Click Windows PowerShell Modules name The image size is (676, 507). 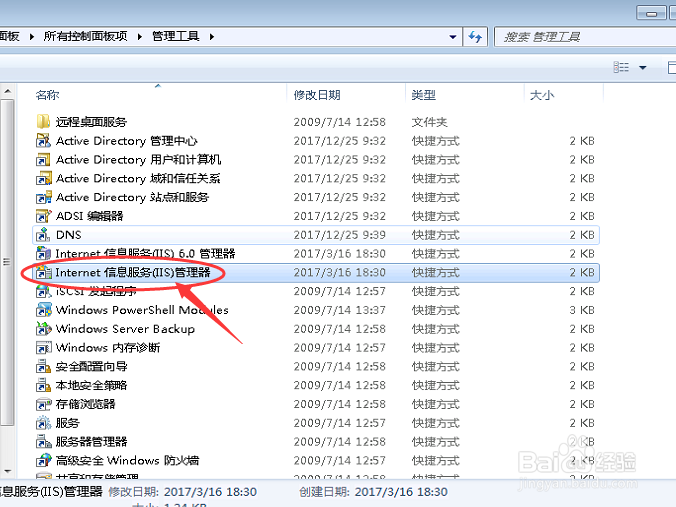(x=142, y=310)
